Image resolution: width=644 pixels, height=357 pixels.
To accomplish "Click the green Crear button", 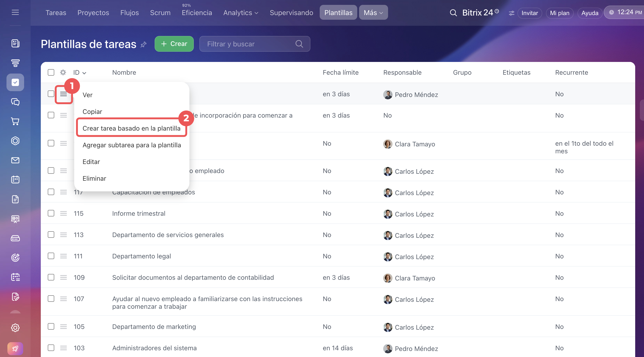I will pos(174,44).
